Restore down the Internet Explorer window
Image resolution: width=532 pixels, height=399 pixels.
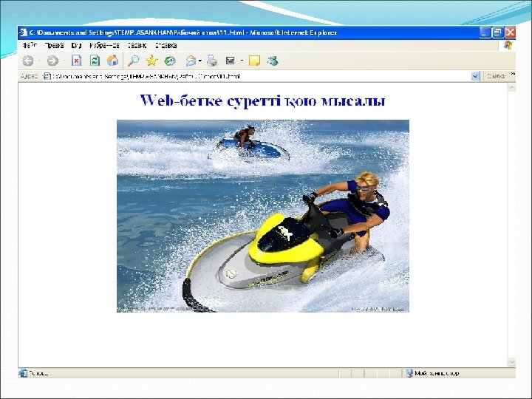(498, 33)
